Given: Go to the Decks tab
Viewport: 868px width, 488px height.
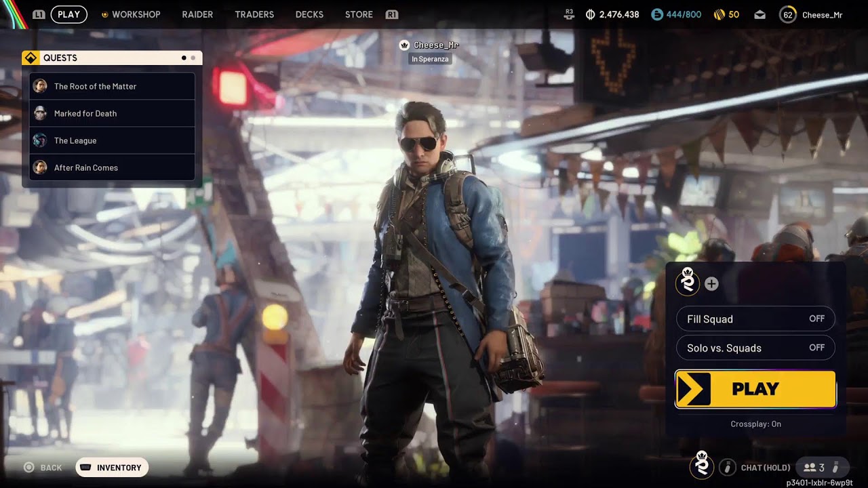Looking at the screenshot, I should click(x=309, y=14).
